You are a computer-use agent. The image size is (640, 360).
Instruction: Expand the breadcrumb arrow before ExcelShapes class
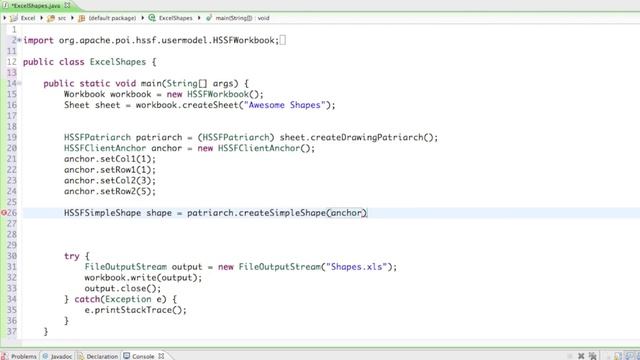[143, 18]
